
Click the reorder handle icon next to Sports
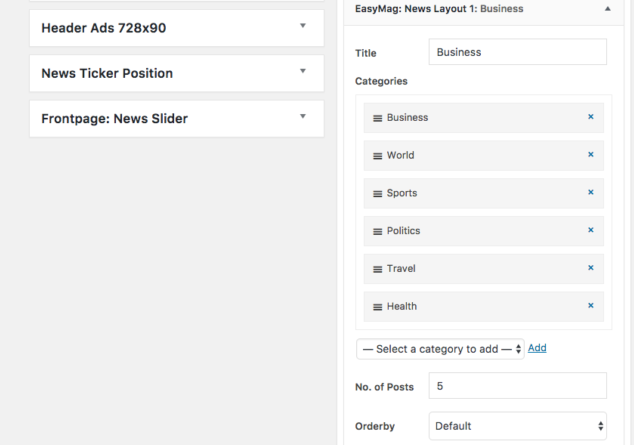pos(377,194)
